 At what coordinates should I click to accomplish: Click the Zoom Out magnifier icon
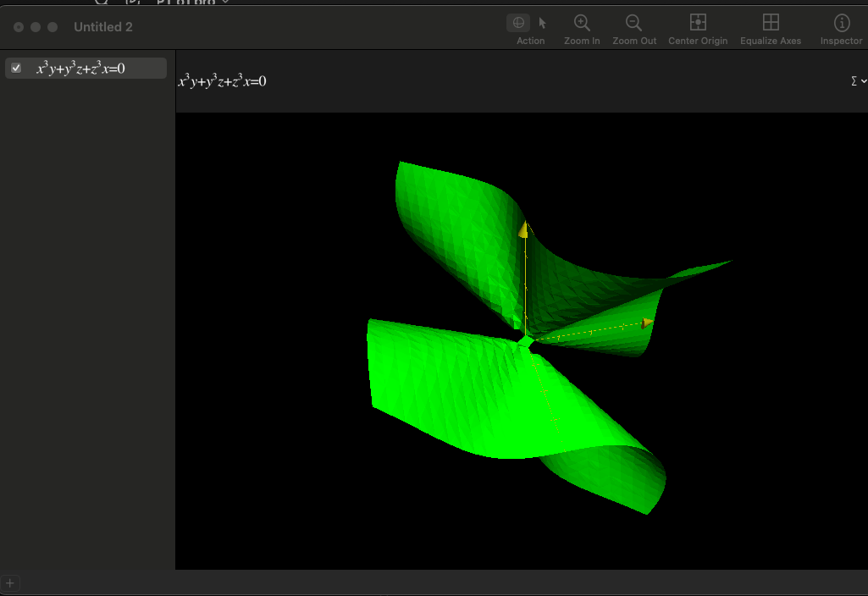(x=633, y=23)
